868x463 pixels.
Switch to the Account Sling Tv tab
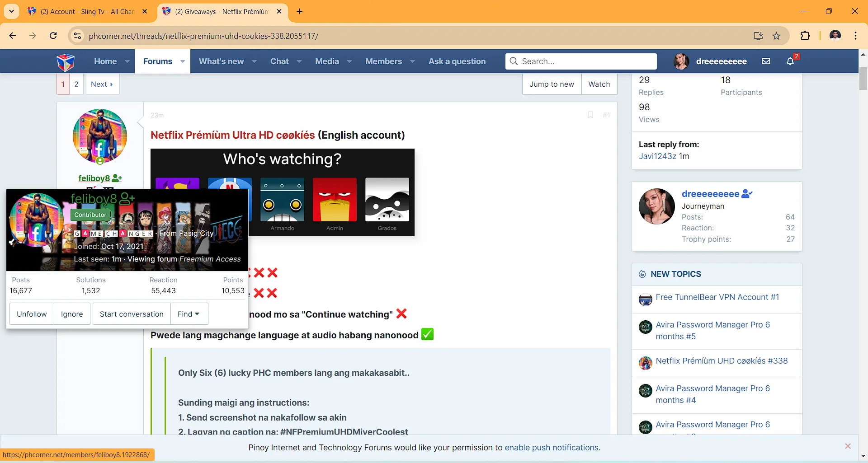coord(87,11)
